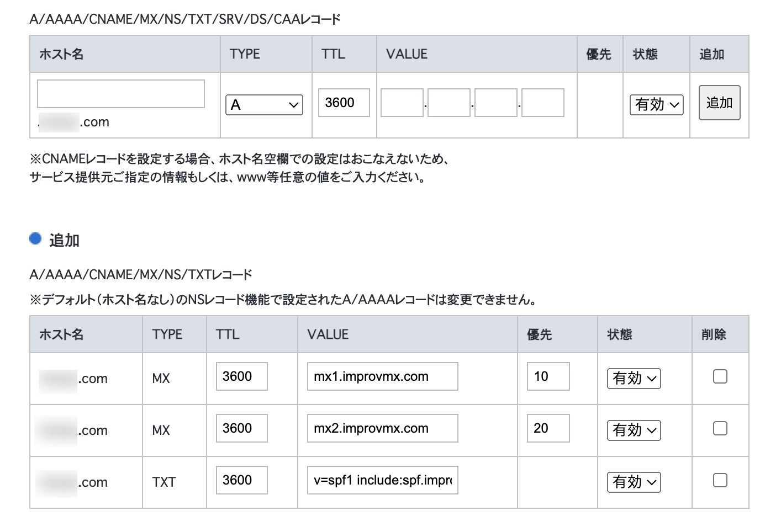Open the status dropdown for the TXT record row
The height and width of the screenshot is (532, 781).
tap(634, 482)
